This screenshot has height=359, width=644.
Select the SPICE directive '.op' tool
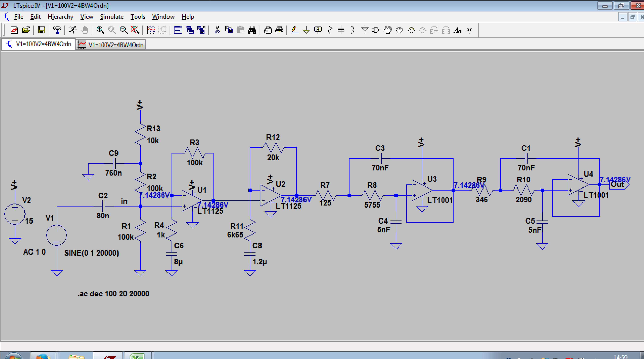(x=469, y=30)
